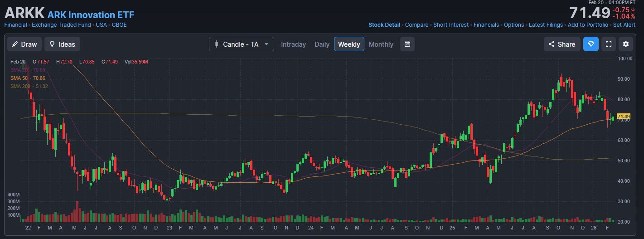
Task: Select the Weekly timeframe
Action: tap(349, 44)
